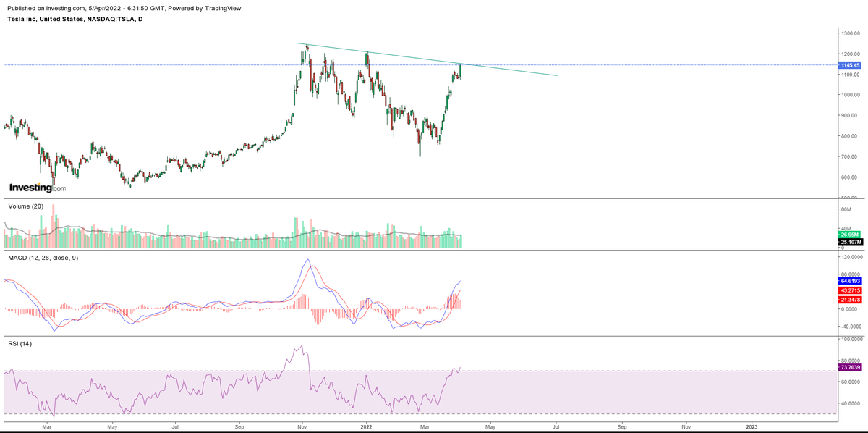Click the Volume (20) indicator label

tap(26, 206)
